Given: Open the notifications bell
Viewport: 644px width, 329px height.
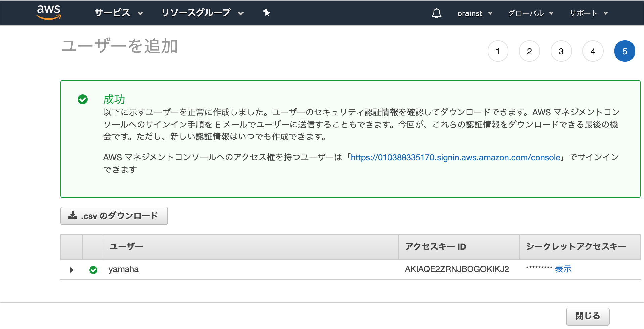Looking at the screenshot, I should [x=436, y=13].
